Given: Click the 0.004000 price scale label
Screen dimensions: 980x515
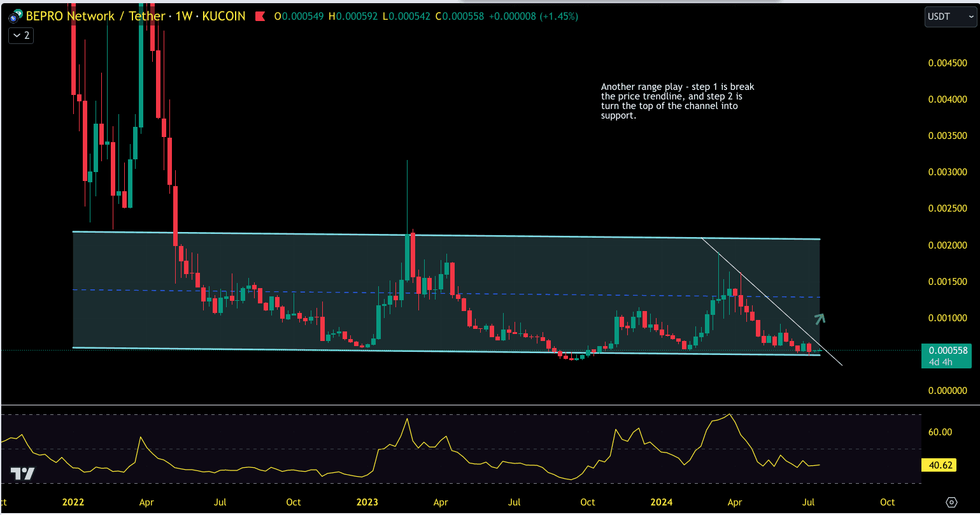Looking at the screenshot, I should point(948,99).
